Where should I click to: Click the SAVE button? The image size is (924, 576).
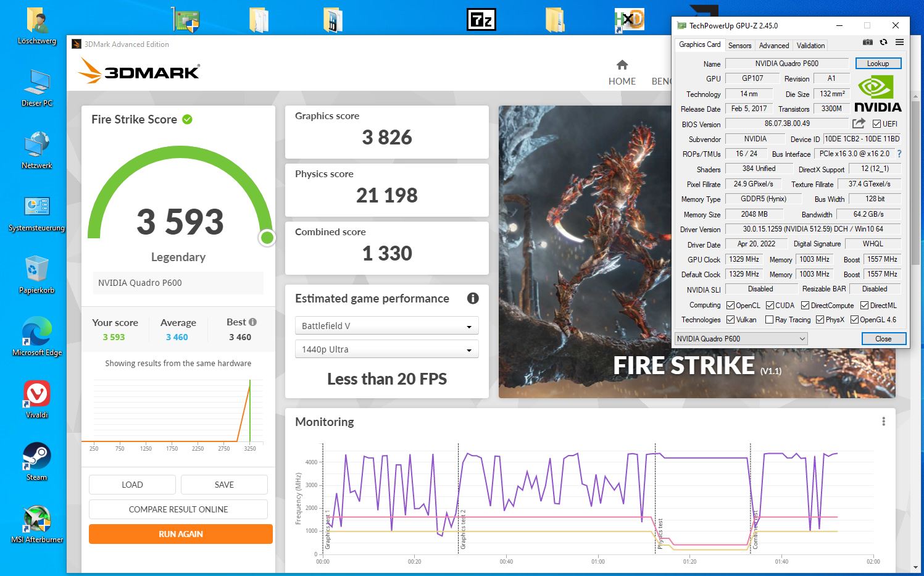coord(224,485)
